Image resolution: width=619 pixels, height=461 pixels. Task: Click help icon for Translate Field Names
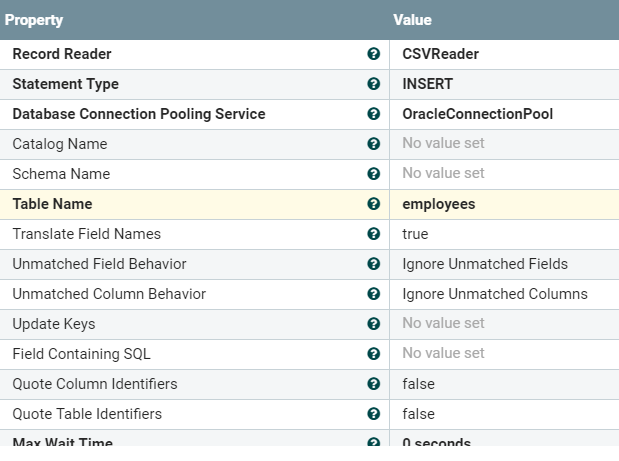(x=374, y=234)
